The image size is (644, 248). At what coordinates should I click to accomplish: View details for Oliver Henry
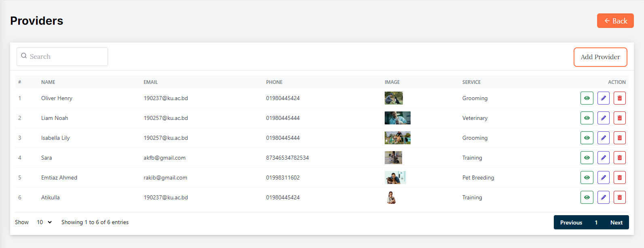(587, 98)
